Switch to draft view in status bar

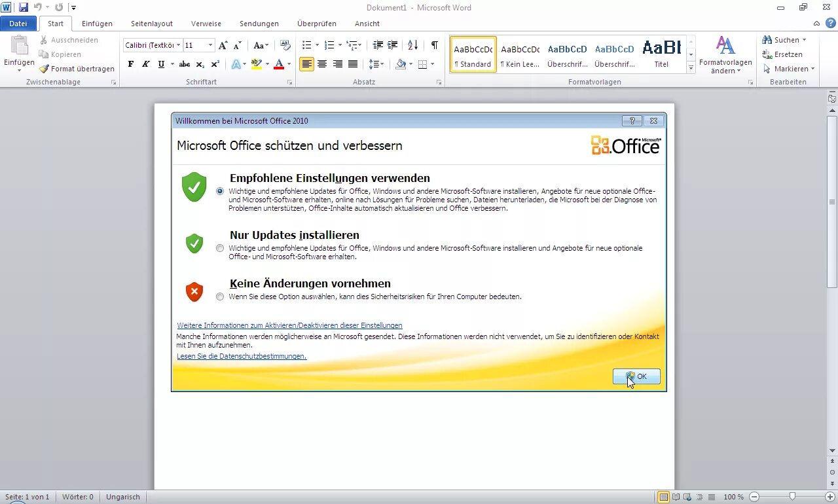point(712,497)
